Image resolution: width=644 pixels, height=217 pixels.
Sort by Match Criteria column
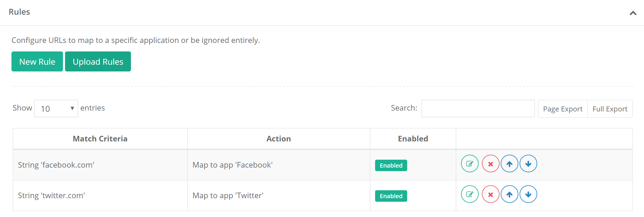pos(100,139)
